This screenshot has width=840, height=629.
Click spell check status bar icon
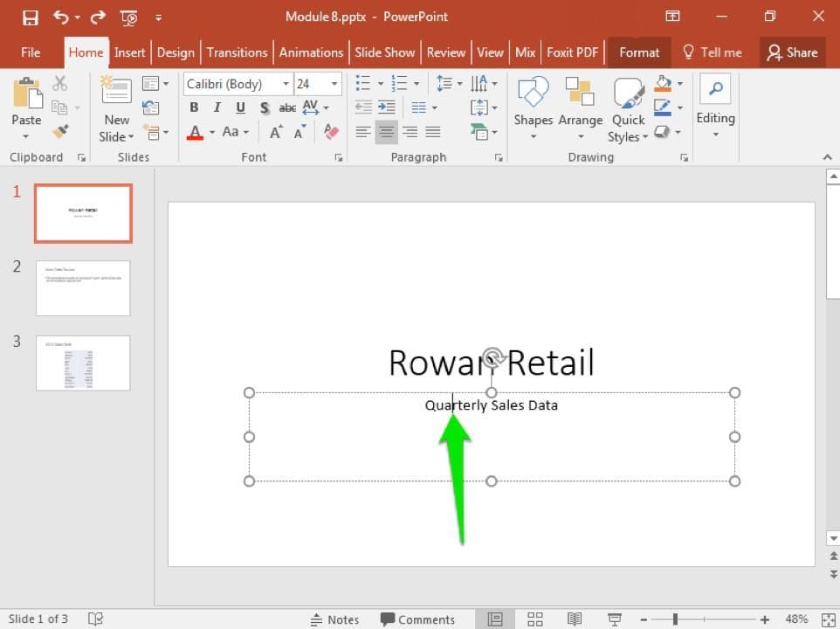coord(95,619)
